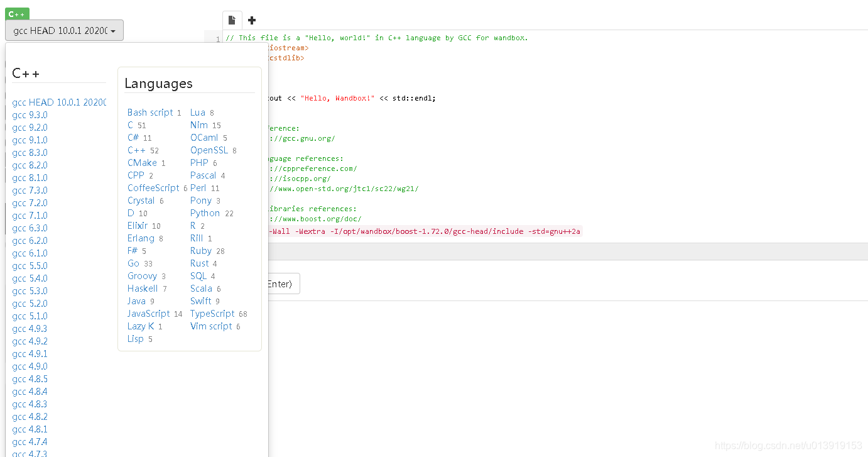Viewport: 868px width, 457px height.
Task: Click the Run button ending in 'Enter)'
Action: 284,284
